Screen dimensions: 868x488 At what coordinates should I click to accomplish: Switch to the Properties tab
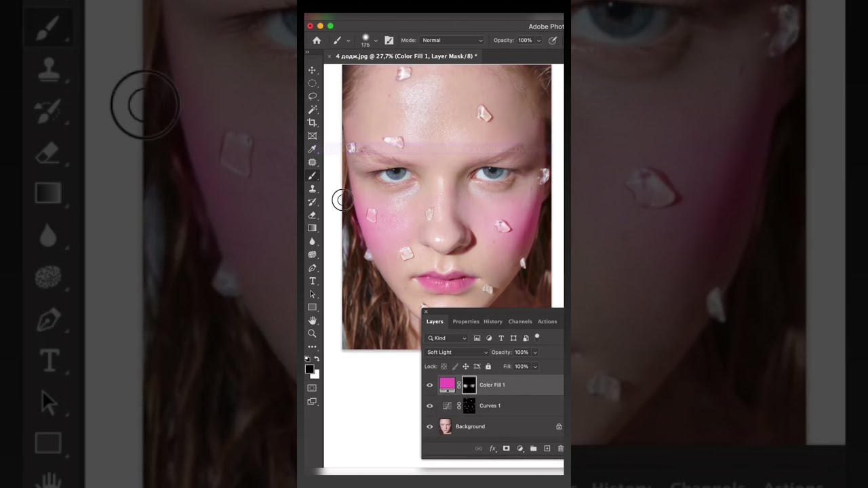coord(466,322)
